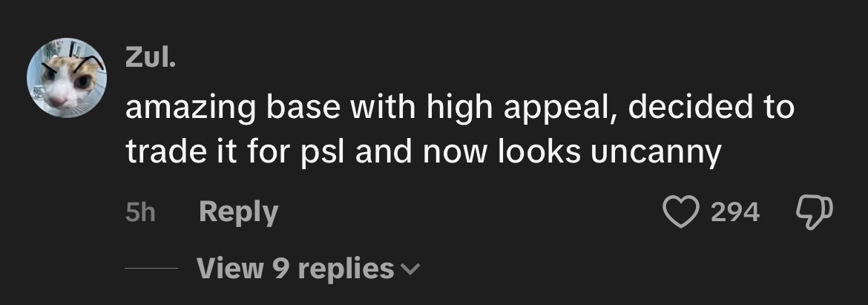This screenshot has width=868, height=305.
Task: Click the word "decided" in the comment
Action: point(690,108)
